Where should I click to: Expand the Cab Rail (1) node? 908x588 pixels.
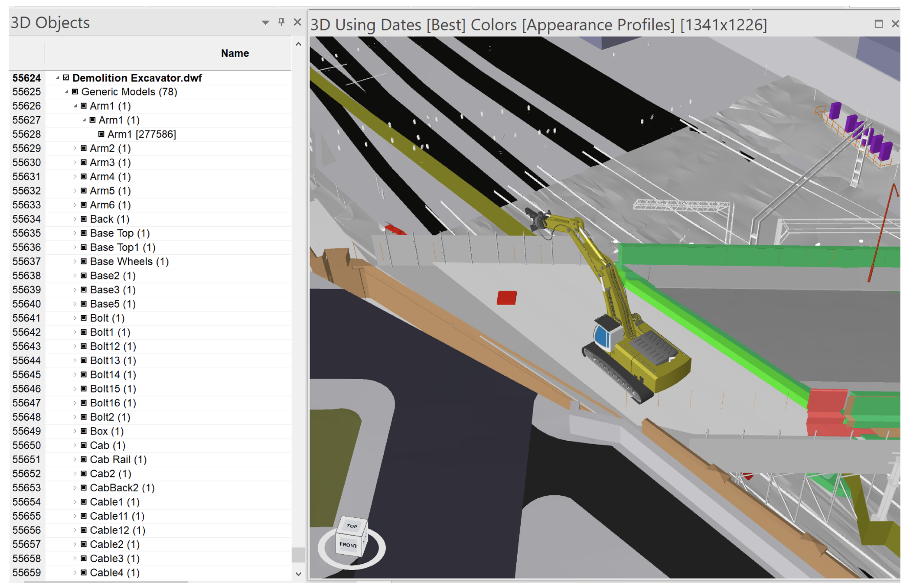point(75,459)
